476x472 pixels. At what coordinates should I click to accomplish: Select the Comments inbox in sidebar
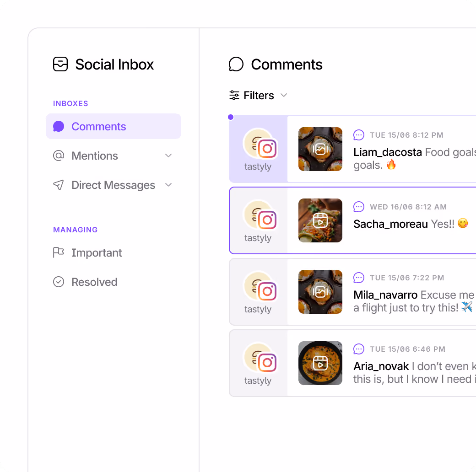click(114, 126)
